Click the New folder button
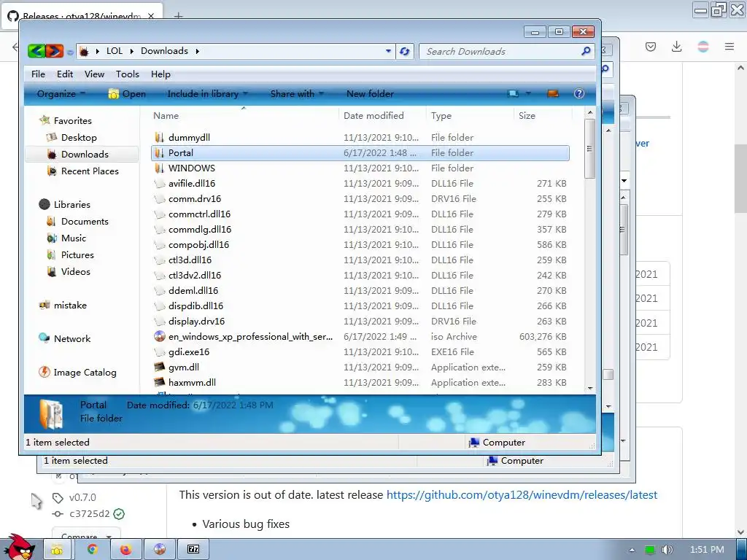 coord(370,94)
